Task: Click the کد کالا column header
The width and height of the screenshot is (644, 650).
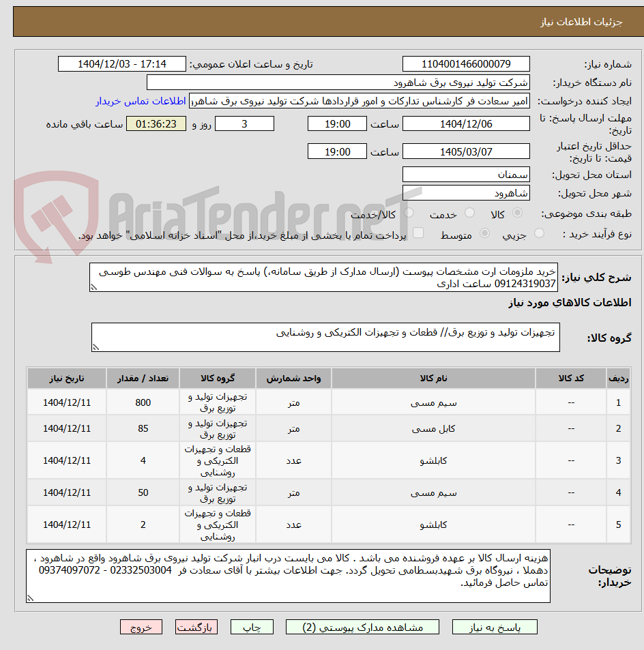Action: 570,378
